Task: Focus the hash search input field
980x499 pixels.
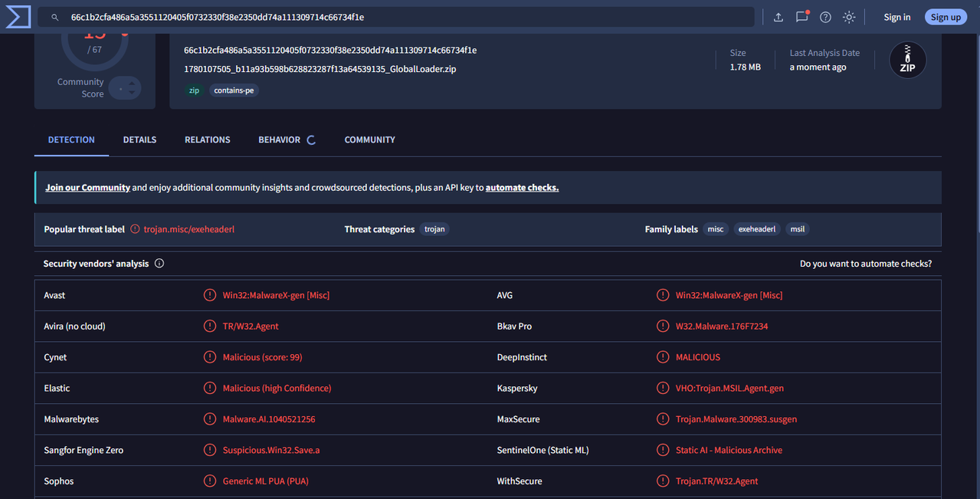Action: click(x=396, y=17)
